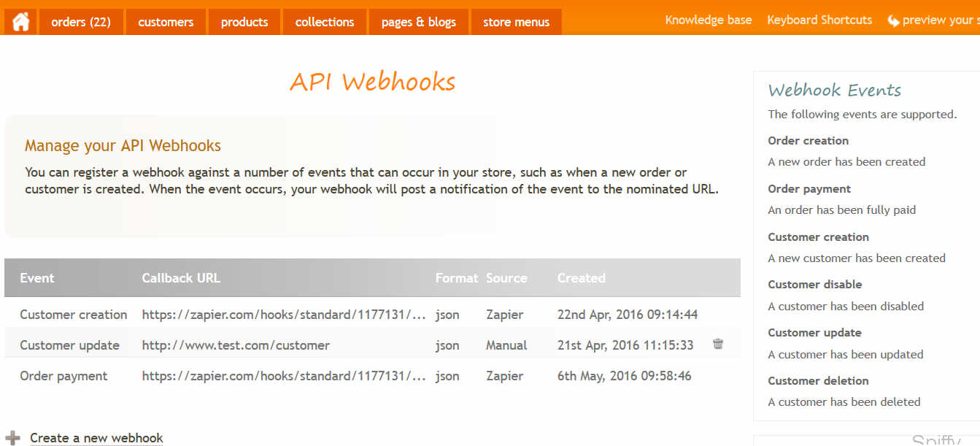The width and height of the screenshot is (980, 446).
Task: Click json format in Customer update row
Action: (x=447, y=345)
